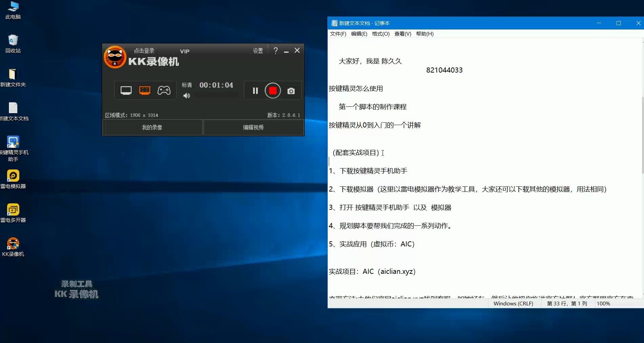Select 新建文件夹 folder icon
The image size is (644, 343).
(x=13, y=78)
